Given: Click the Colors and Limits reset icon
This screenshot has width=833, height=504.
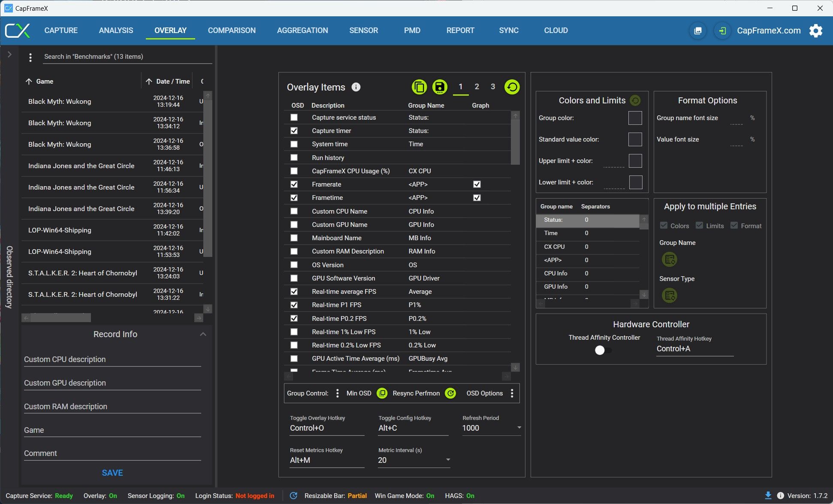Looking at the screenshot, I should point(635,100).
